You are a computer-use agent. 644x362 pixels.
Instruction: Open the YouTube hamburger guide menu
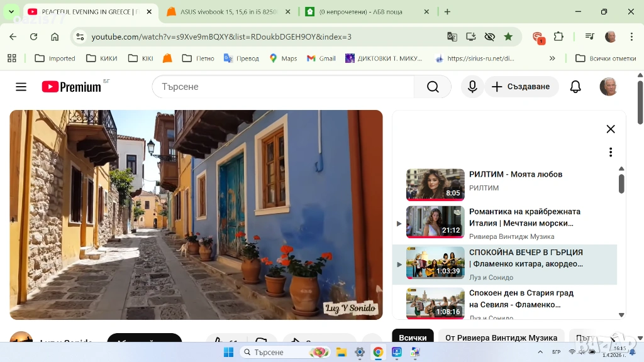click(x=21, y=87)
